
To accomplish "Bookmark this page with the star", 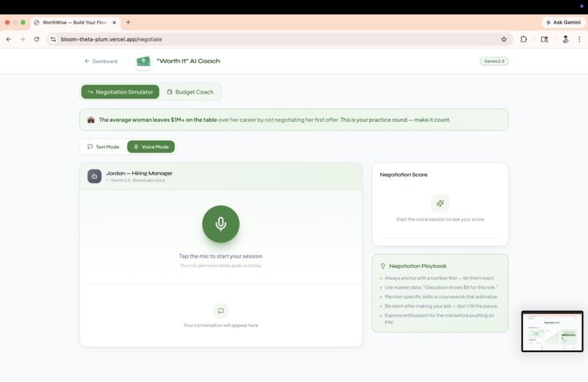I will [503, 39].
